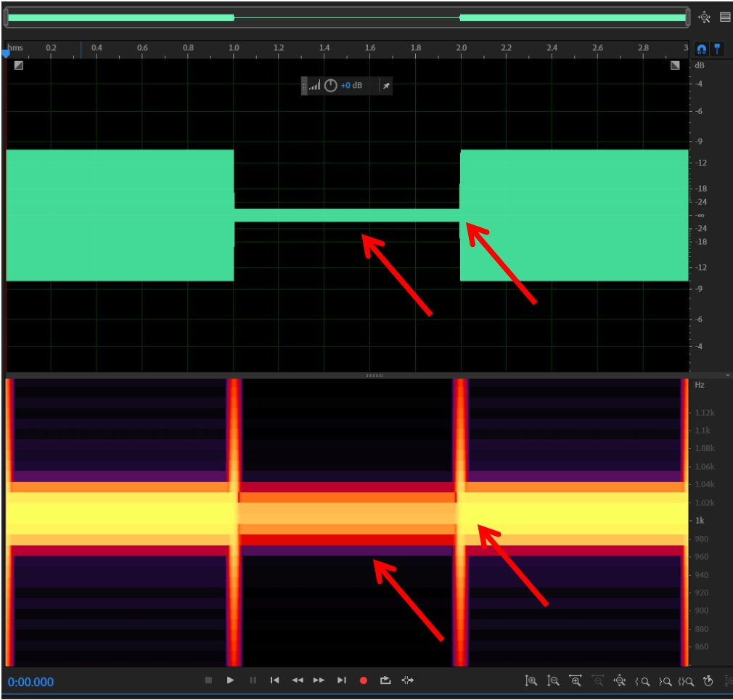733x700 pixels.
Task: Click the 0:00.000 timecode display
Action: [x=30, y=682]
